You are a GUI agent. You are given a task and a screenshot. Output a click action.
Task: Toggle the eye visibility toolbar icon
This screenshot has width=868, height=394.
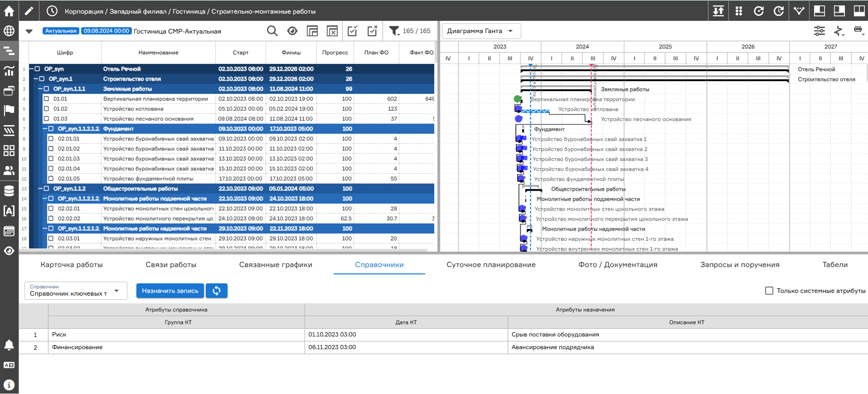[292, 31]
